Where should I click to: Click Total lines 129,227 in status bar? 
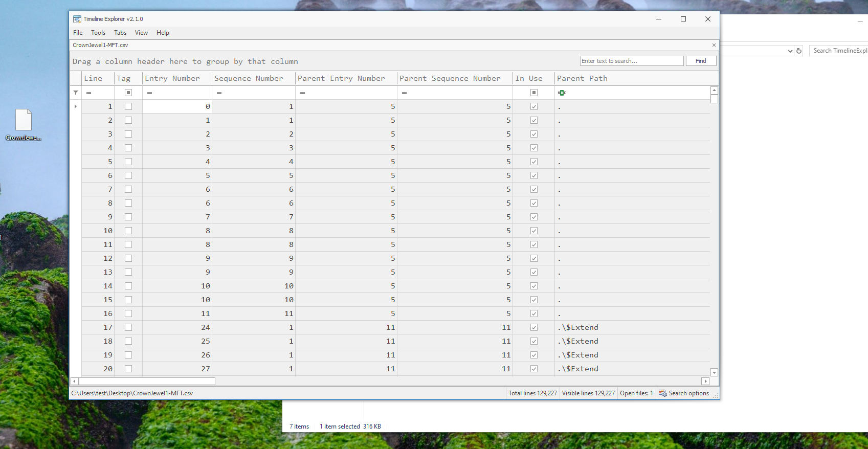(532, 393)
